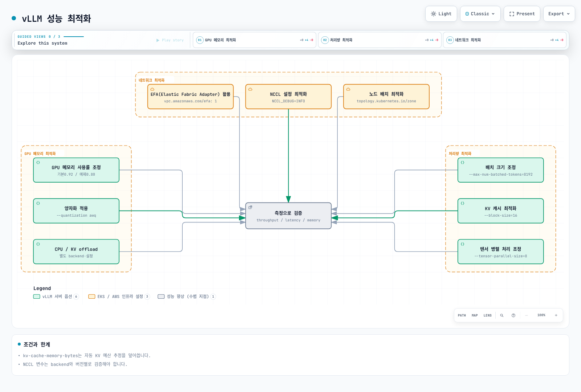Filter by EKS / AWS 인프라 설정 legend swatch
The width and height of the screenshot is (581, 392).
click(x=92, y=297)
